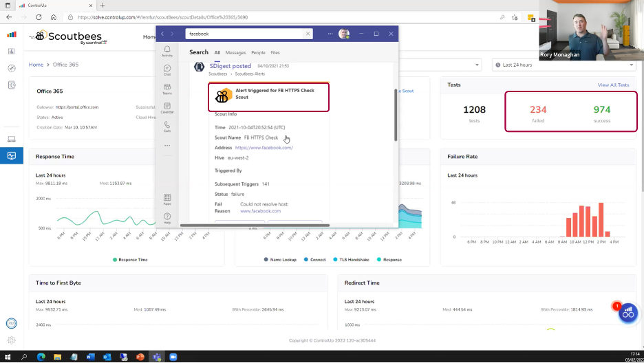The image size is (644, 363).
Task: Open settings gear in left sidebar
Action: (x=12, y=340)
